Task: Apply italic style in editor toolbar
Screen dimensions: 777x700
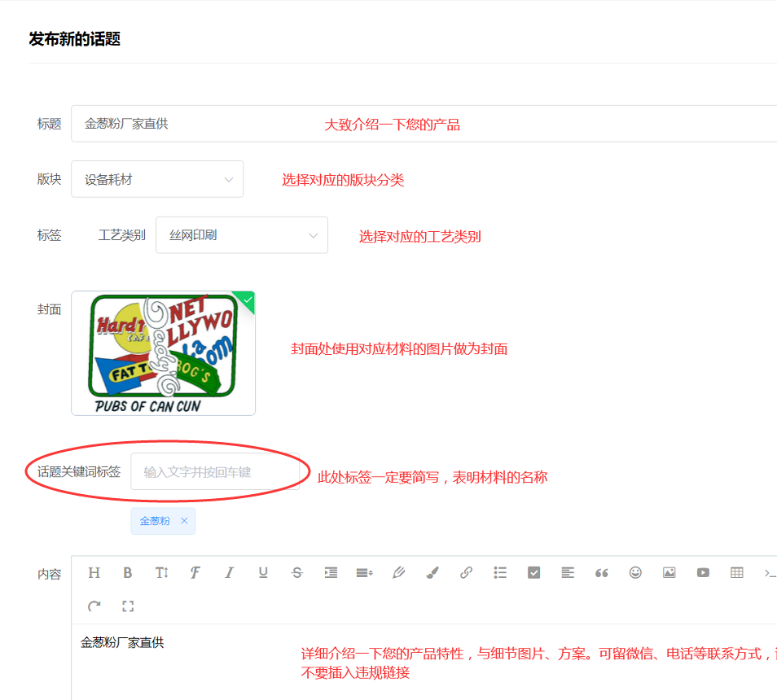Action: click(x=229, y=573)
